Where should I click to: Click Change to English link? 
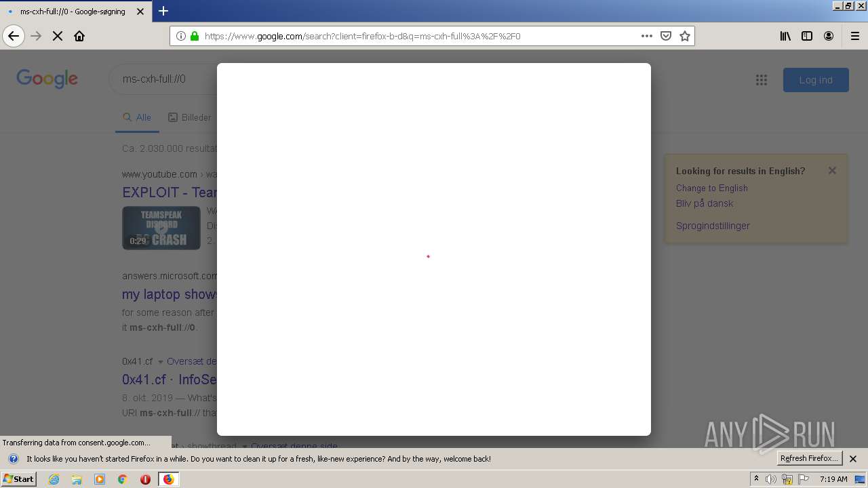coord(712,188)
